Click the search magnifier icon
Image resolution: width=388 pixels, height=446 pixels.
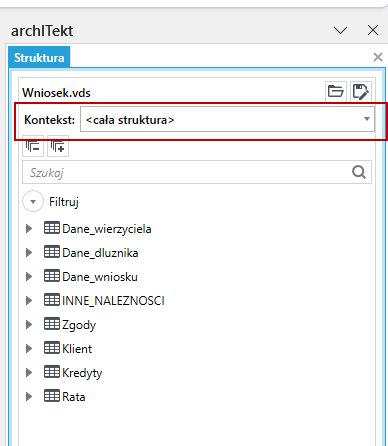point(359,172)
